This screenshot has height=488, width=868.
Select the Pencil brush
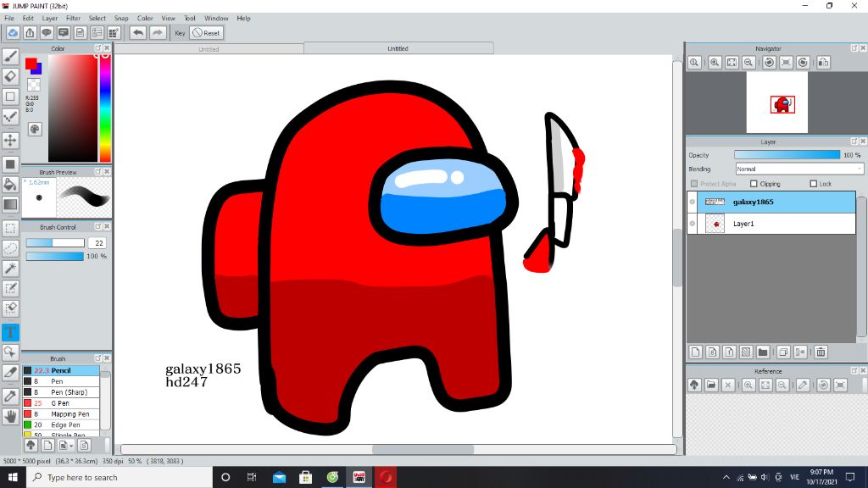(61, 371)
